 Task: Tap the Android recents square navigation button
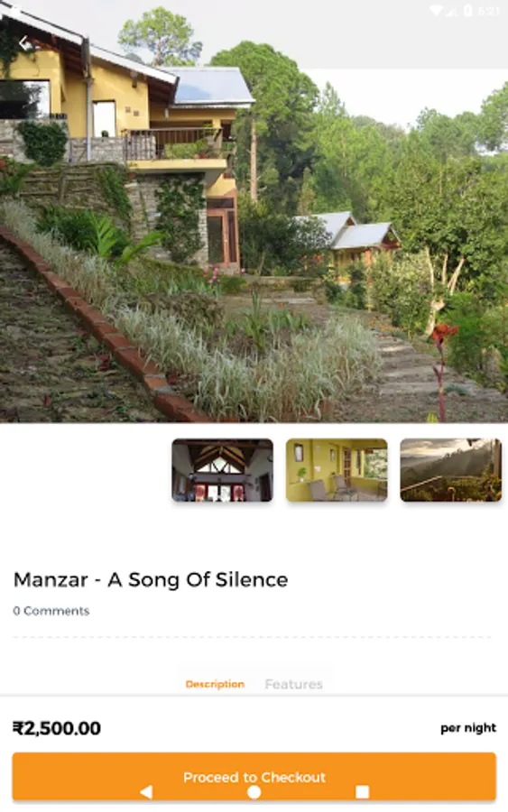coord(362,792)
